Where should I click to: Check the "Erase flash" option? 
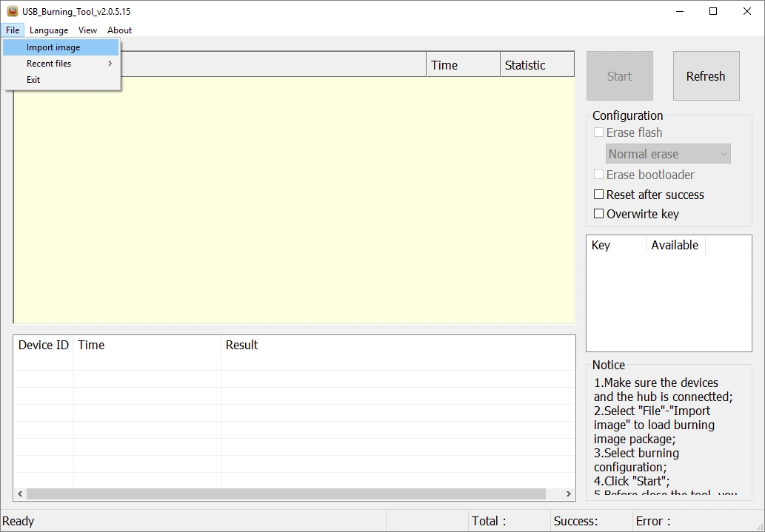598,132
